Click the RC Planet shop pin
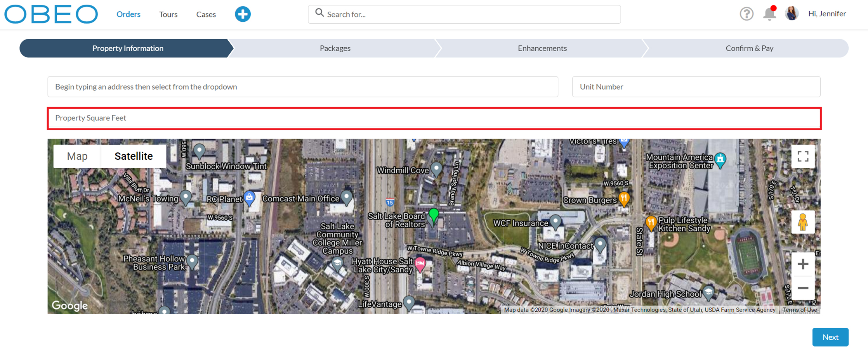The width and height of the screenshot is (868, 356). (249, 198)
